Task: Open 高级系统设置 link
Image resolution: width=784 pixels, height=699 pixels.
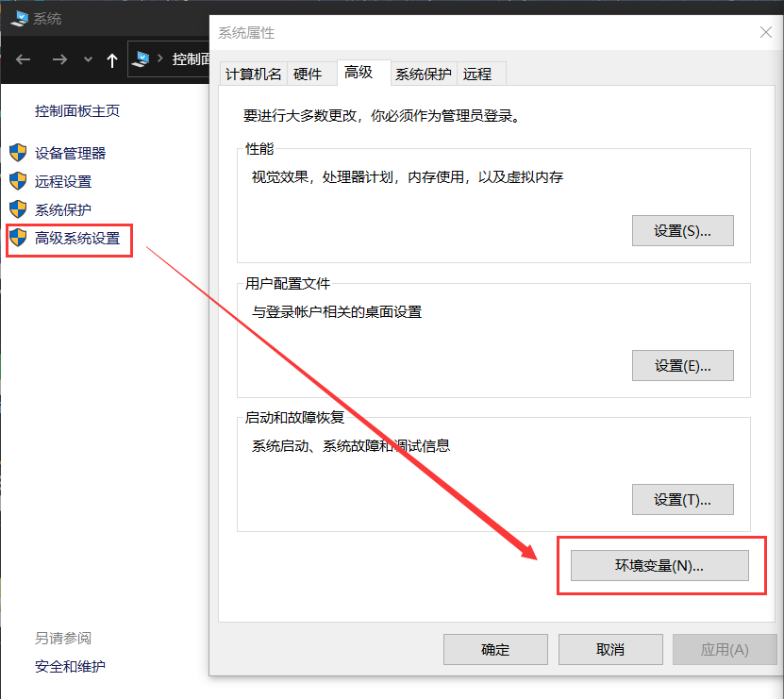Action: coord(77,239)
